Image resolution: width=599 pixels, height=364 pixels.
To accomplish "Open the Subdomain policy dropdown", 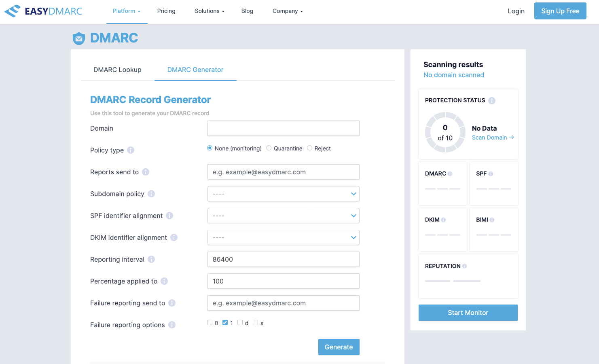I will click(283, 194).
